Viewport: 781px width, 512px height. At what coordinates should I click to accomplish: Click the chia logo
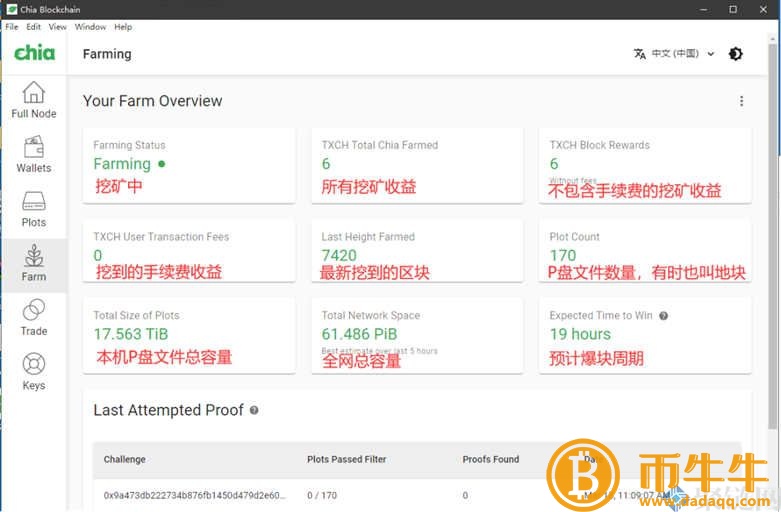[x=34, y=52]
